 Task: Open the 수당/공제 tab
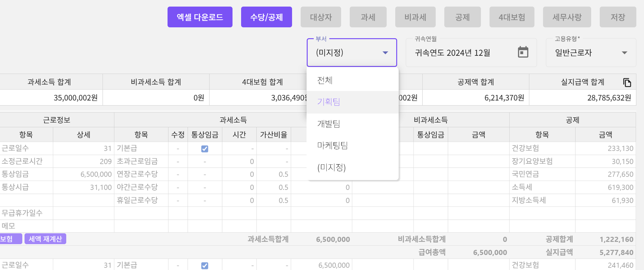point(266,17)
